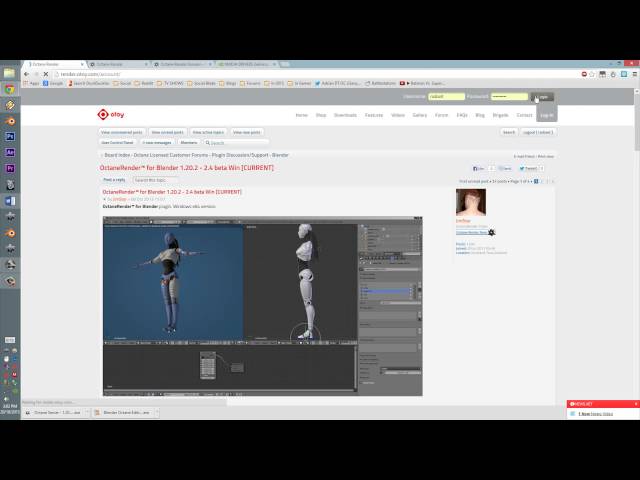Open the Features menu item
The height and width of the screenshot is (480, 640).
[x=373, y=115]
